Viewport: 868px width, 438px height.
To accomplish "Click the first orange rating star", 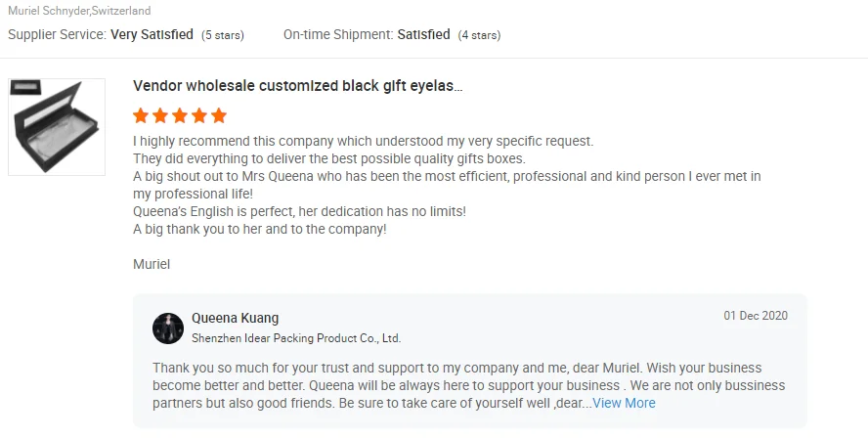I will [x=141, y=115].
